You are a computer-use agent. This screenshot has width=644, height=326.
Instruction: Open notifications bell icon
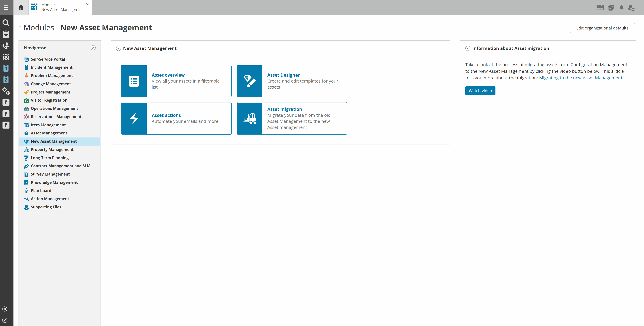point(621,8)
